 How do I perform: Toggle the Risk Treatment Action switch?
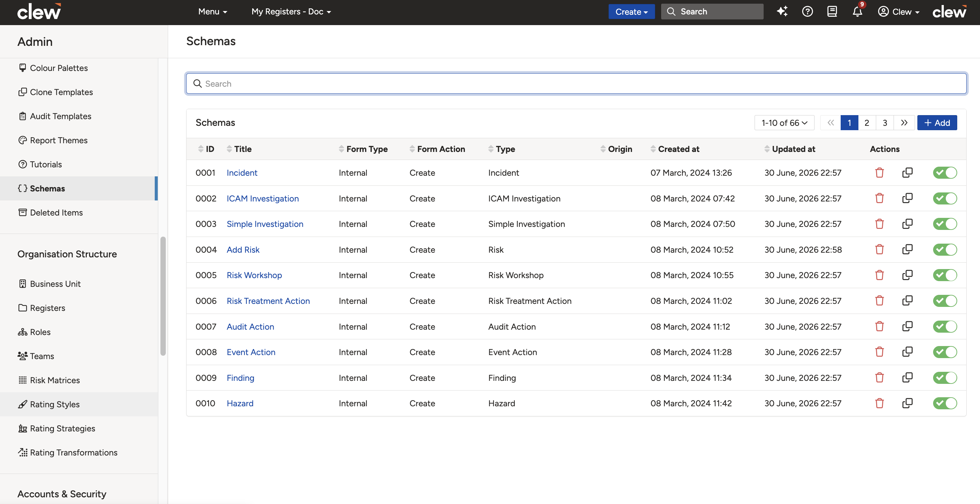944,301
